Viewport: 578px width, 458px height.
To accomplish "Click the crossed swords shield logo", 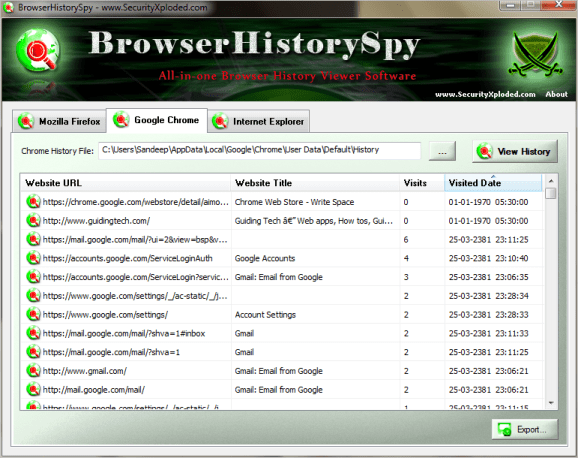I will pos(536,54).
